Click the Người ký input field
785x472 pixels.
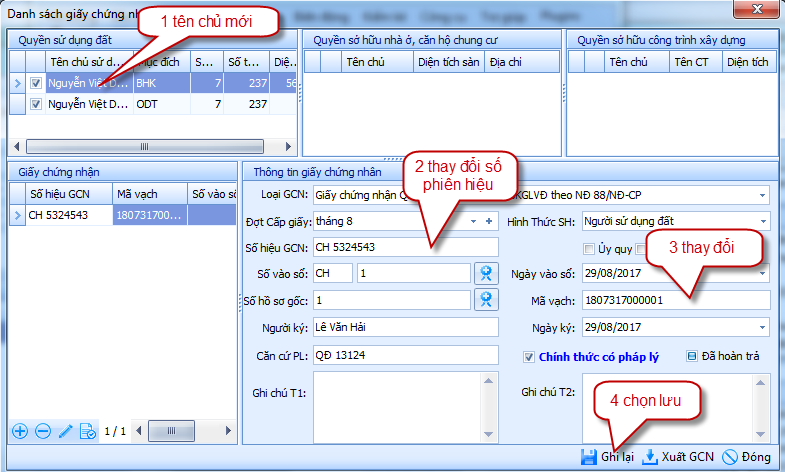[405, 328]
